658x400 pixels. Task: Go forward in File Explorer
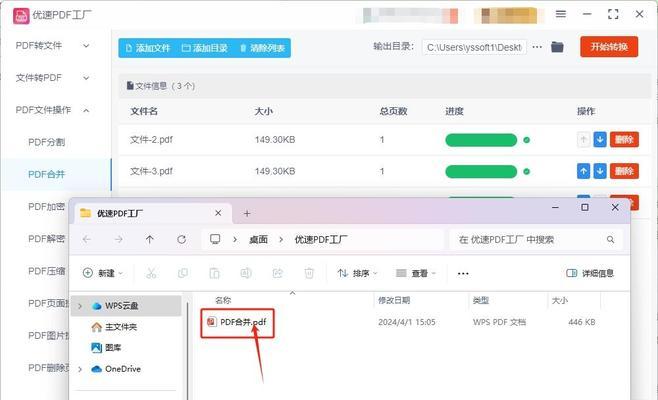(119, 239)
